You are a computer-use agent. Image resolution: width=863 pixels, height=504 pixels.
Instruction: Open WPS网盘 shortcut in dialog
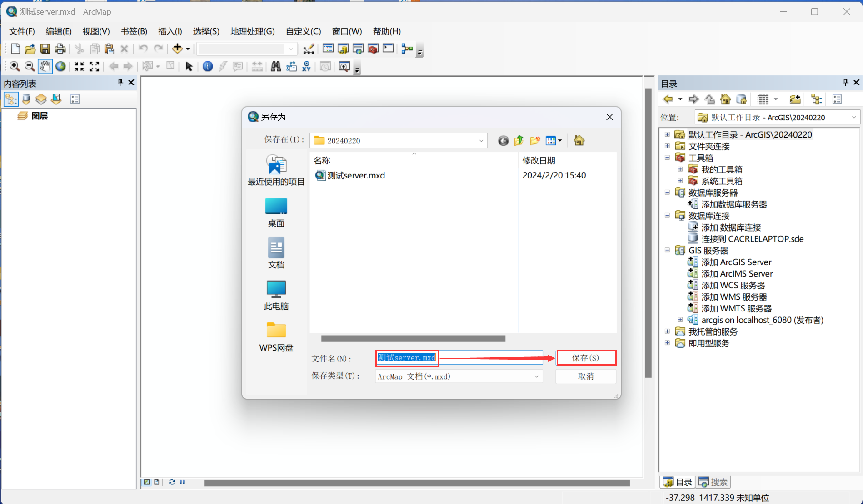[x=276, y=337]
